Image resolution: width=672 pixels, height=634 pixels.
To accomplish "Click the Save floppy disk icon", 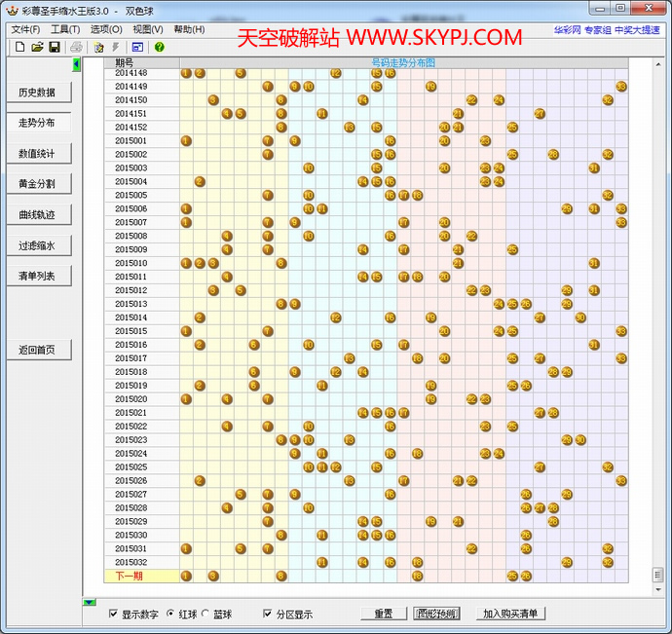I will 55,47.
